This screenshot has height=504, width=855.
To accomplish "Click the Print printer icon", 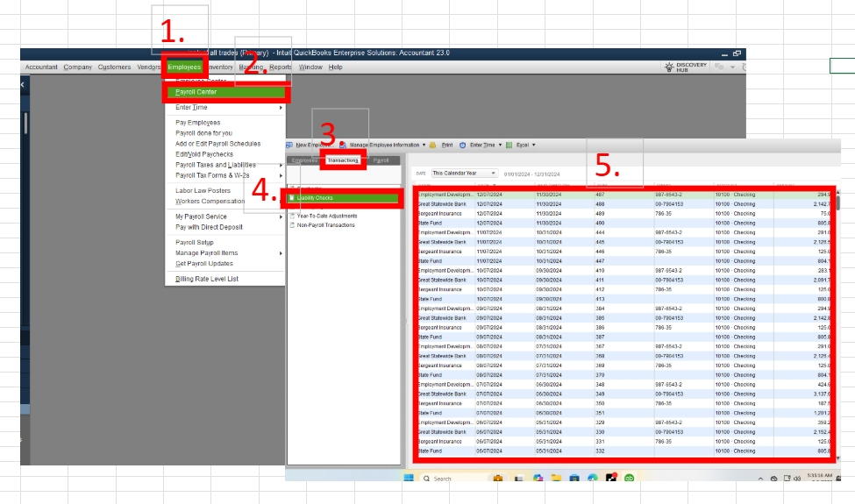I will pos(432,145).
